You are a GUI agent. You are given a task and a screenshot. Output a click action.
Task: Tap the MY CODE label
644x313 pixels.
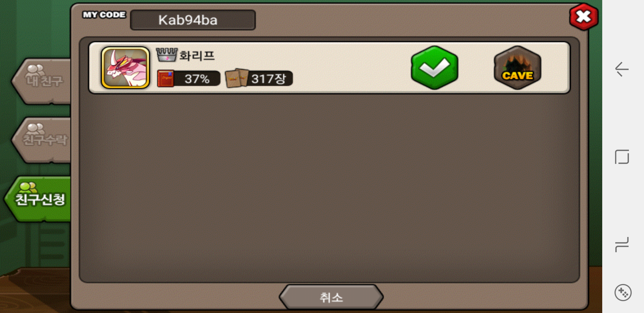pyautogui.click(x=104, y=14)
